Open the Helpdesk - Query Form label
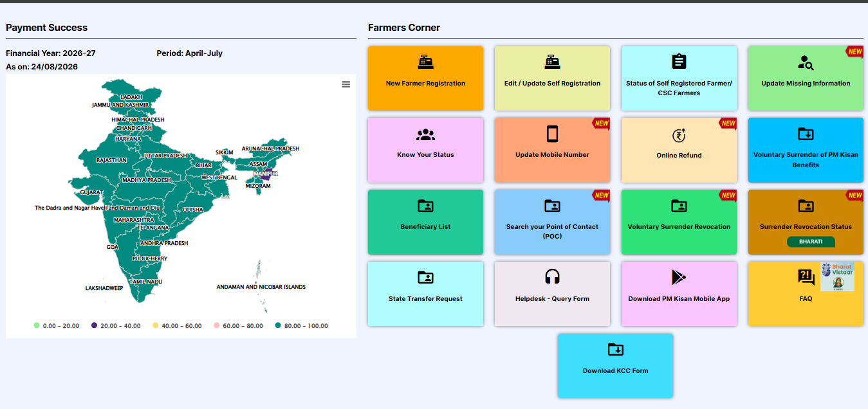868x409 pixels. (552, 298)
